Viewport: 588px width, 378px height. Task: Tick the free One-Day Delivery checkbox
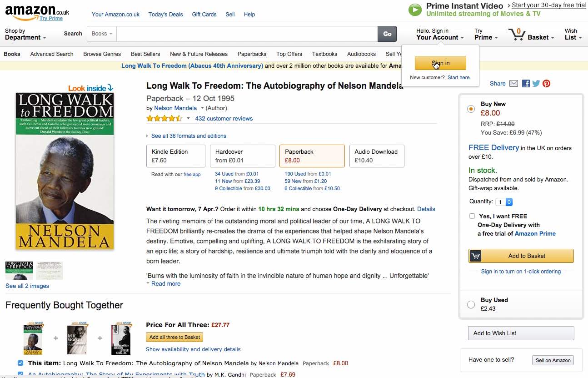click(472, 217)
